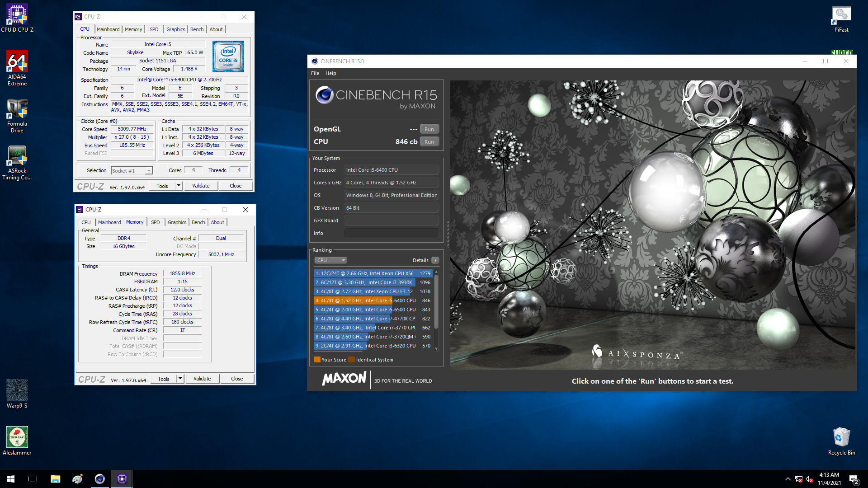Open About tab in top CPU-Z

tap(216, 29)
